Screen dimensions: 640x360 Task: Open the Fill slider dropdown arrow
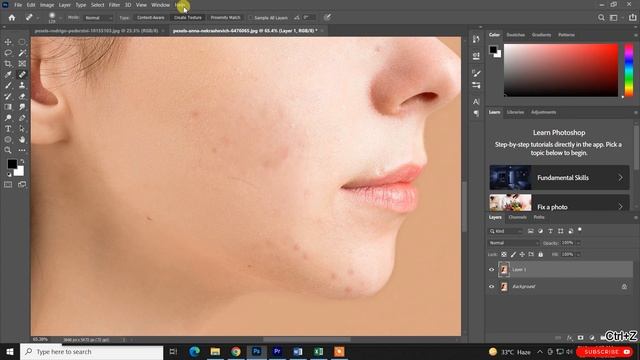[578, 254]
